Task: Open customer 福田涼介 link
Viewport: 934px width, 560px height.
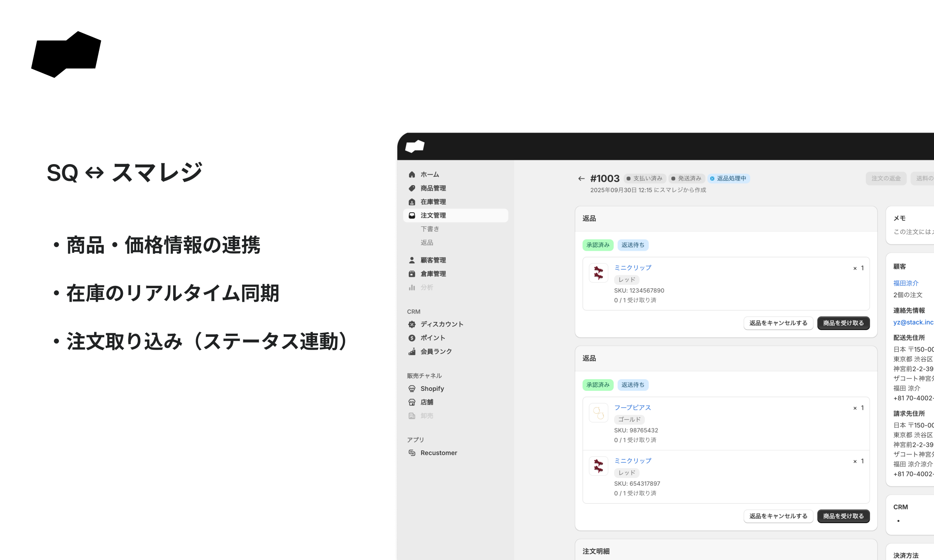Action: click(906, 283)
